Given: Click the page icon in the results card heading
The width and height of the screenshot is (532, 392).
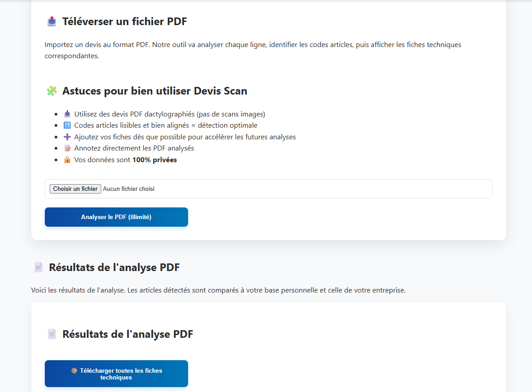Looking at the screenshot, I should [x=52, y=334].
